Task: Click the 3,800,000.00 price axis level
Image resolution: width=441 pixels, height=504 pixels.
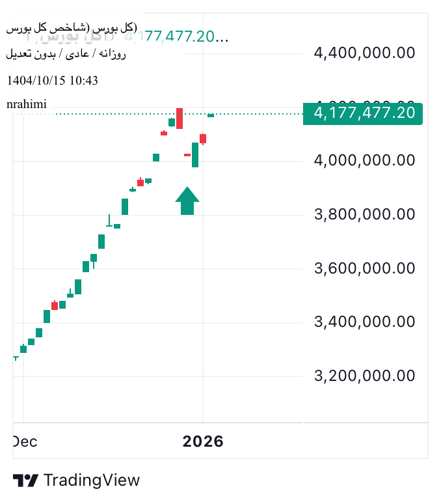Action: pos(364,214)
